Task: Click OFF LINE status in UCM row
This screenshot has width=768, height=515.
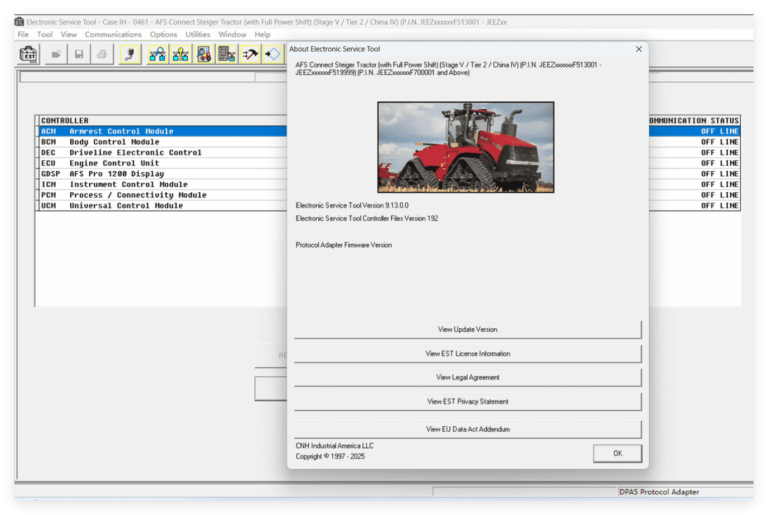Action: [720, 205]
